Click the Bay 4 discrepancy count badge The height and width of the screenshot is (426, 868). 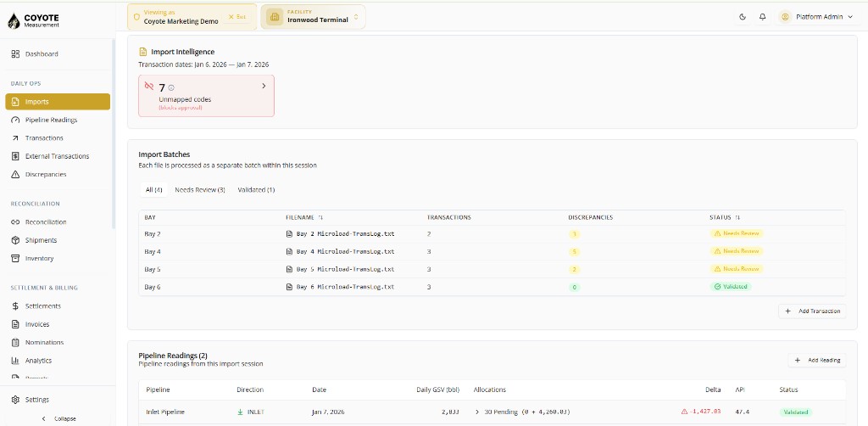(575, 252)
